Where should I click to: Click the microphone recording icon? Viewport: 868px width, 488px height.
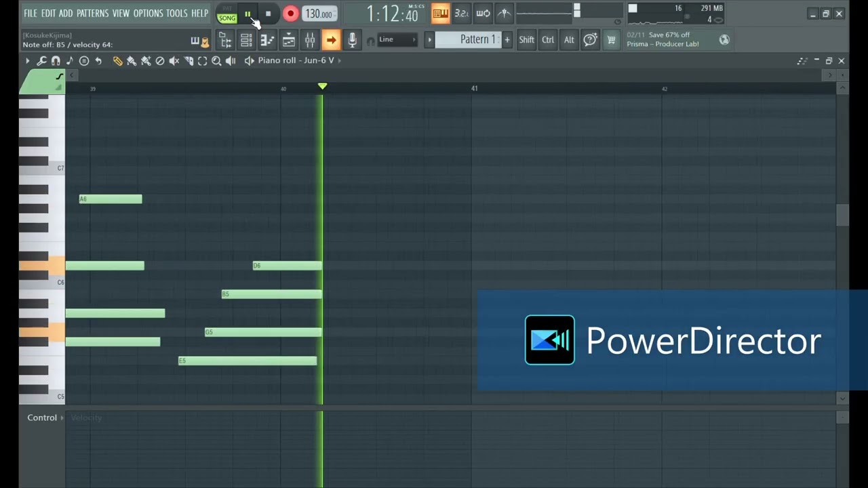coord(352,41)
